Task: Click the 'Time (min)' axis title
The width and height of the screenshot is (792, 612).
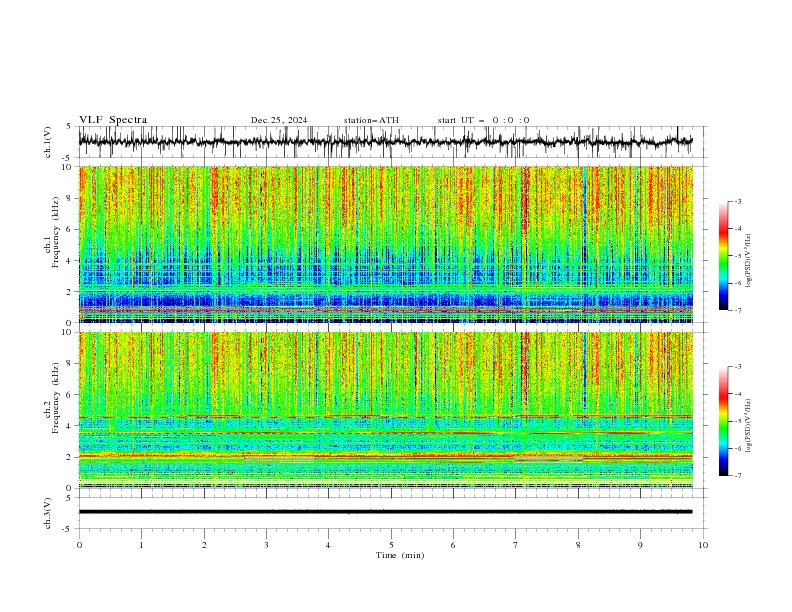Action: pyautogui.click(x=400, y=555)
